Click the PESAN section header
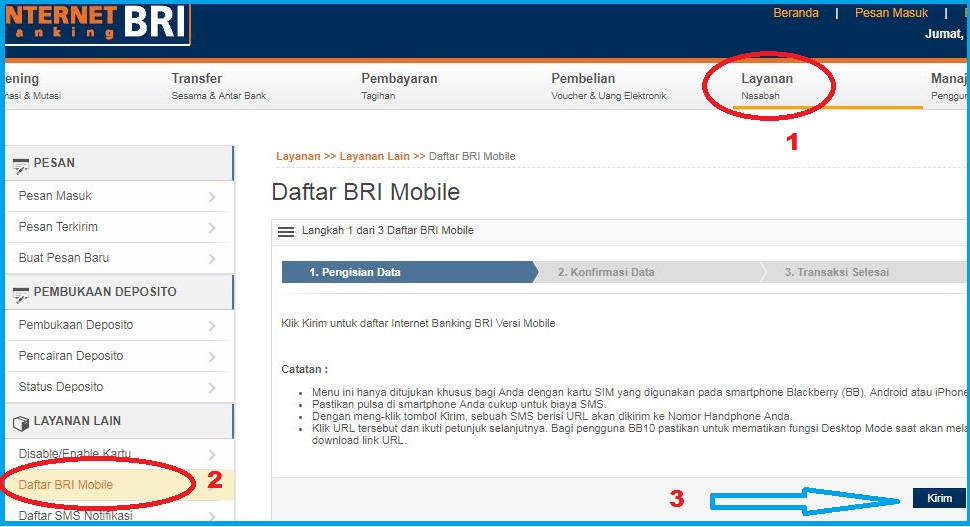970x527 pixels. (x=119, y=163)
